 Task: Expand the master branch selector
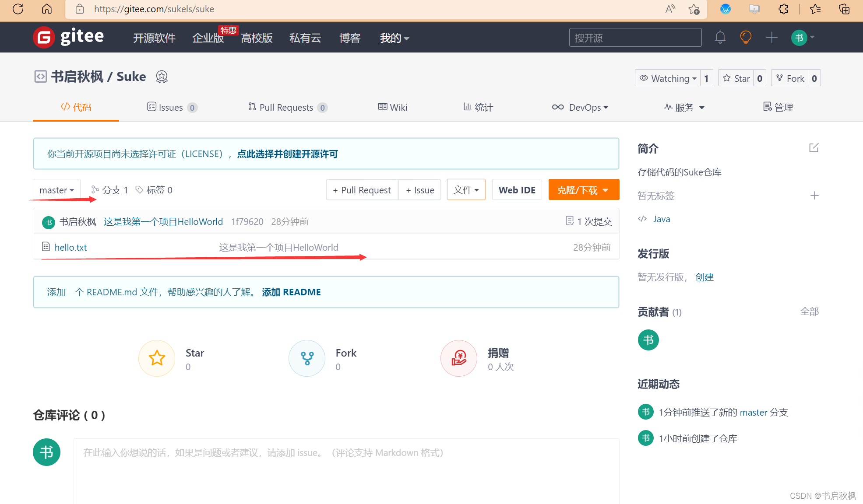(56, 190)
